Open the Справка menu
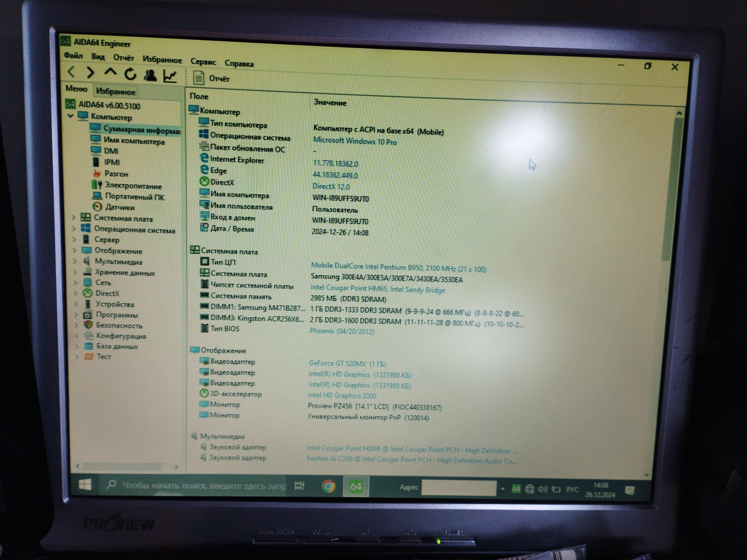This screenshot has height=560, width=747. [239, 63]
